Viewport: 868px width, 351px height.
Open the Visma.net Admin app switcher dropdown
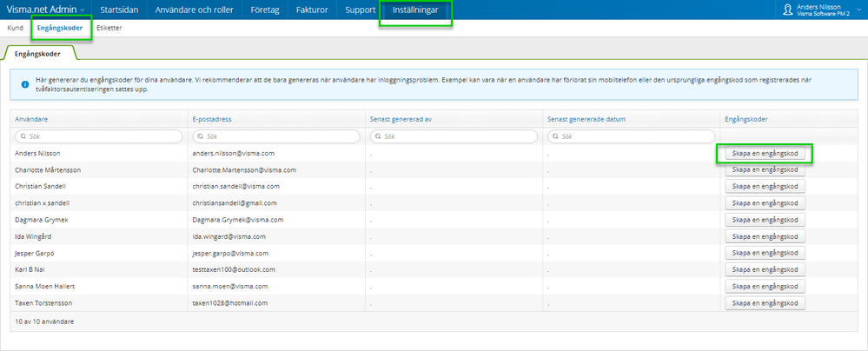point(45,10)
